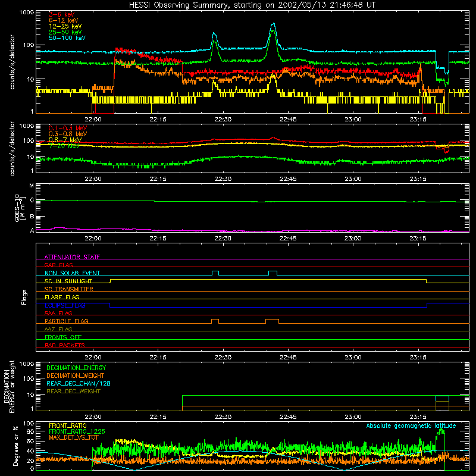Click the 23:00 tick label under GOES plot

pyautogui.click(x=353, y=239)
